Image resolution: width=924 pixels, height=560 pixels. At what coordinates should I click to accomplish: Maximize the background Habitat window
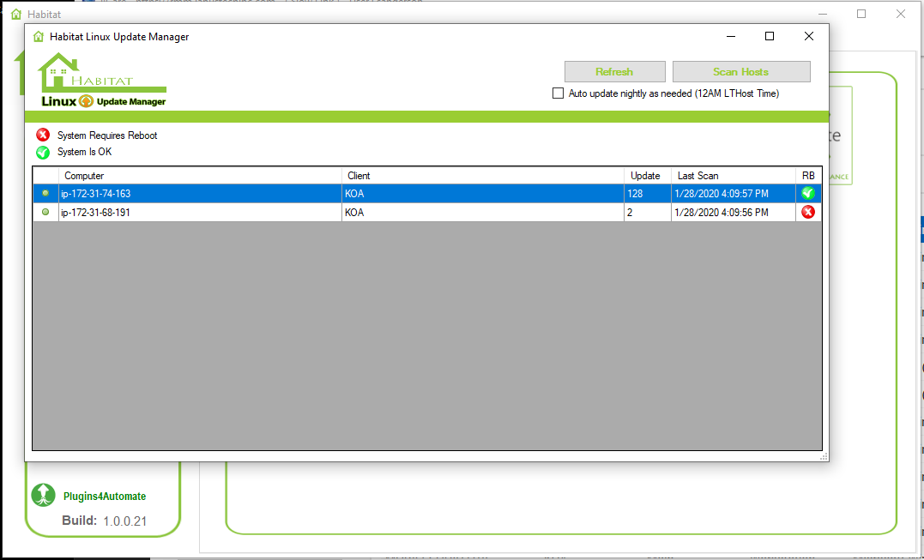coord(861,14)
